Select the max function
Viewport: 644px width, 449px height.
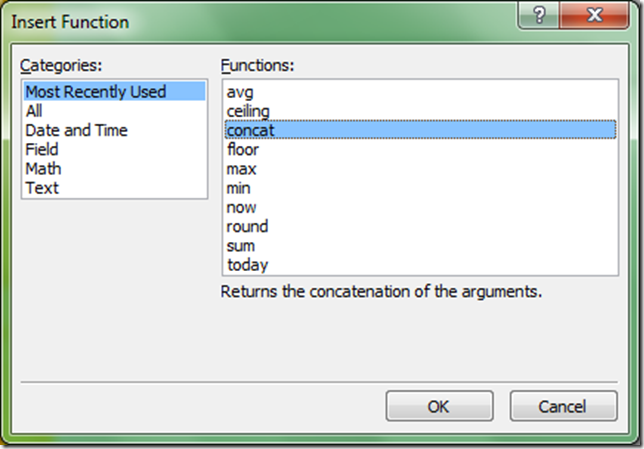tap(241, 168)
